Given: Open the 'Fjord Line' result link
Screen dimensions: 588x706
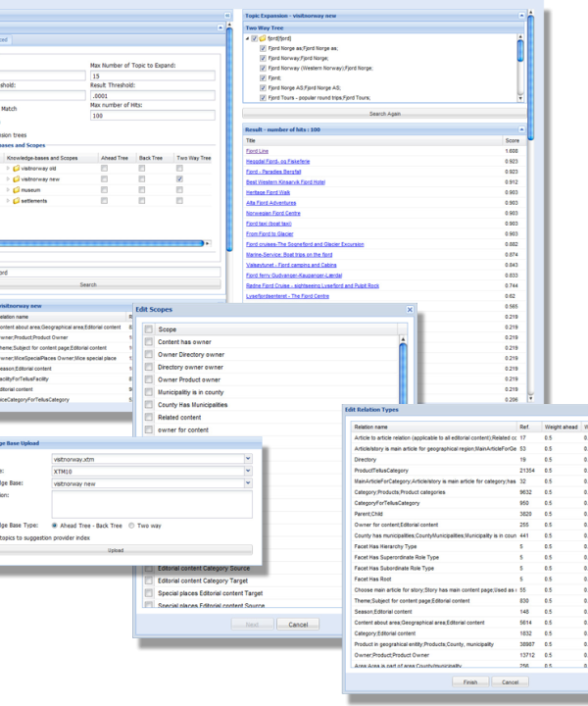Looking at the screenshot, I should click(x=257, y=151).
